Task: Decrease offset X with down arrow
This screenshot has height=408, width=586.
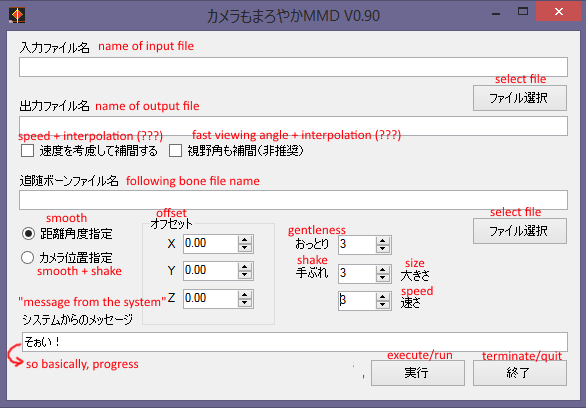Action: click(245, 248)
